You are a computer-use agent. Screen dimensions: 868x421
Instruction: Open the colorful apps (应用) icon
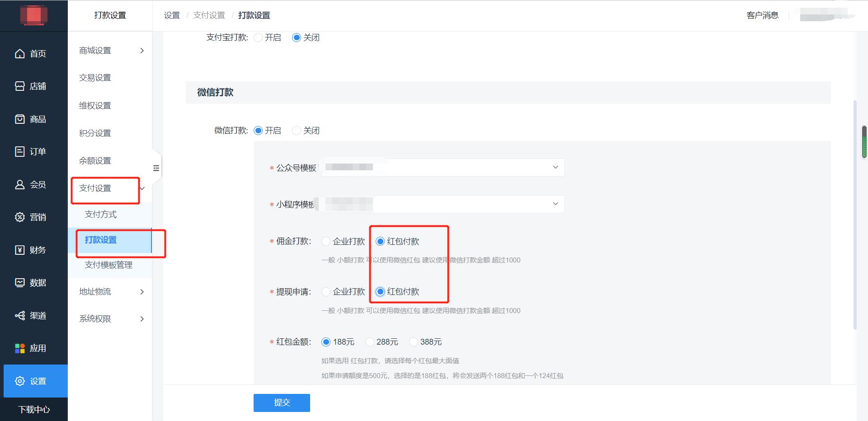click(x=20, y=348)
